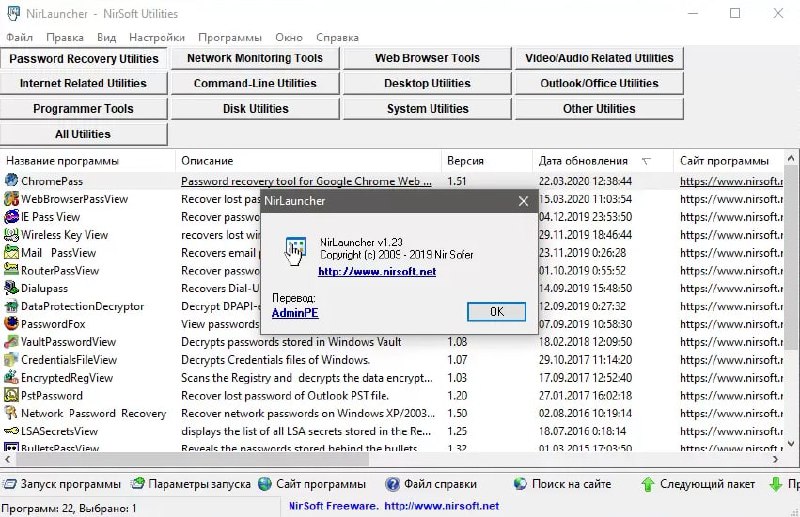The image size is (800, 517).
Task: Open the ChromePass website link
Action: coord(731,181)
